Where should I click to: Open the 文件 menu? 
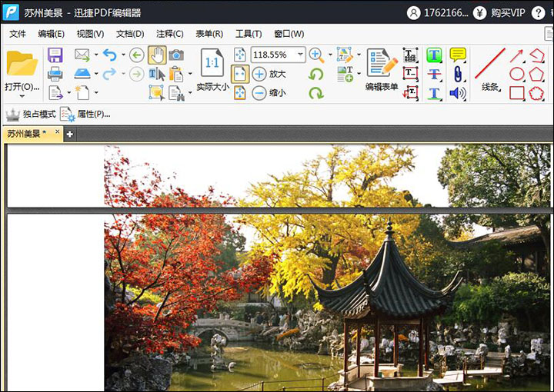pyautogui.click(x=18, y=34)
